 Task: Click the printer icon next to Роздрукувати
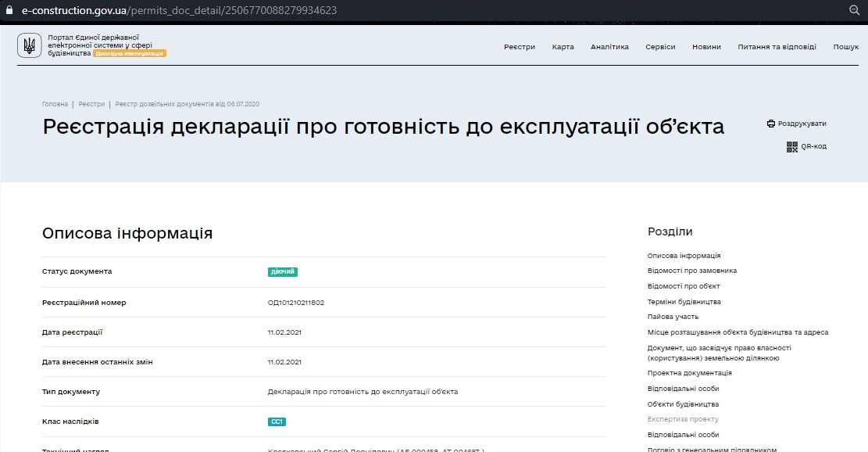[x=770, y=124]
